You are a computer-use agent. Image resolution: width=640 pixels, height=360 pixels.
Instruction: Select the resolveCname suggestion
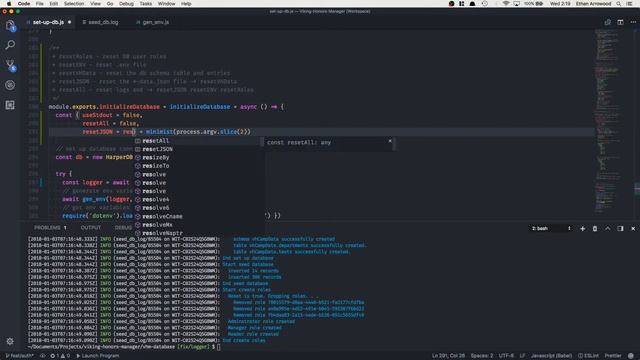click(199, 216)
